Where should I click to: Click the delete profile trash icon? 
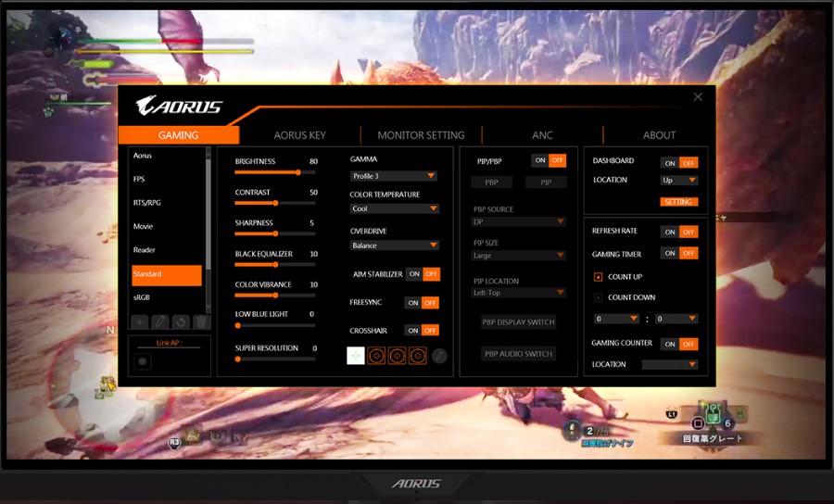coord(201,321)
